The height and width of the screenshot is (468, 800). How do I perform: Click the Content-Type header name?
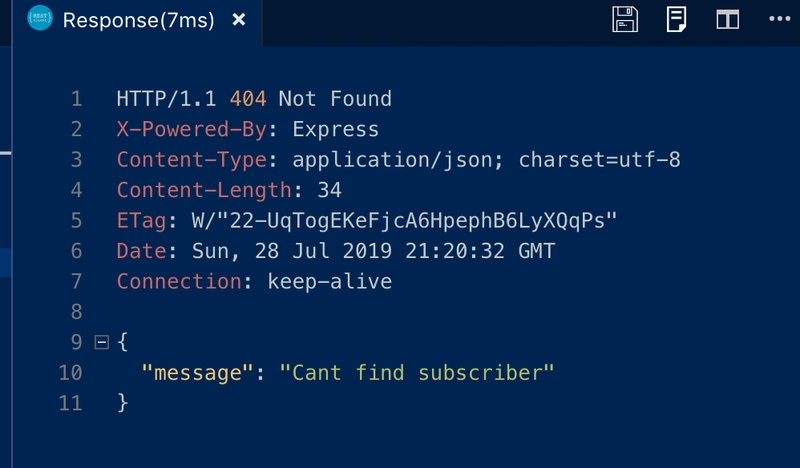[x=191, y=160]
